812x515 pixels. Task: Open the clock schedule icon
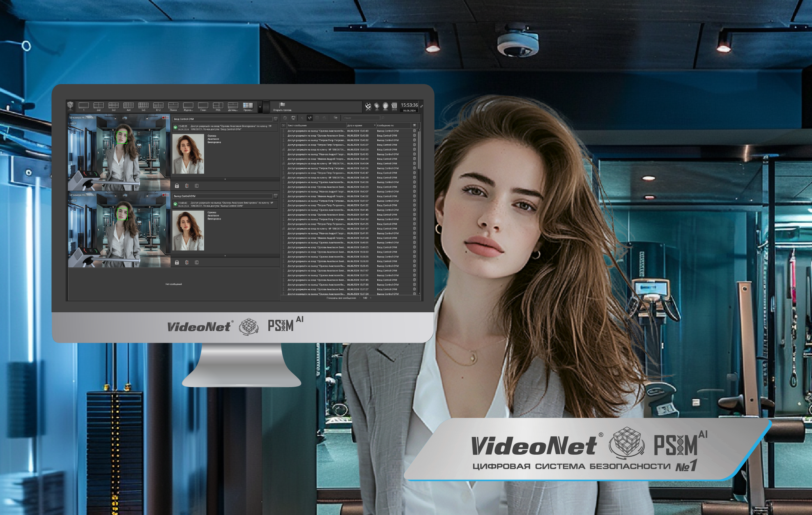click(385, 106)
